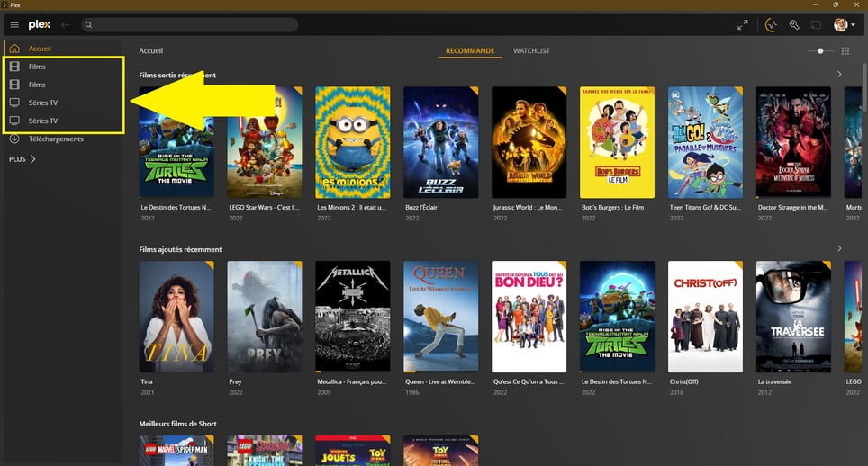The image size is (868, 466).
Task: Focus the search input field
Action: coord(190,25)
